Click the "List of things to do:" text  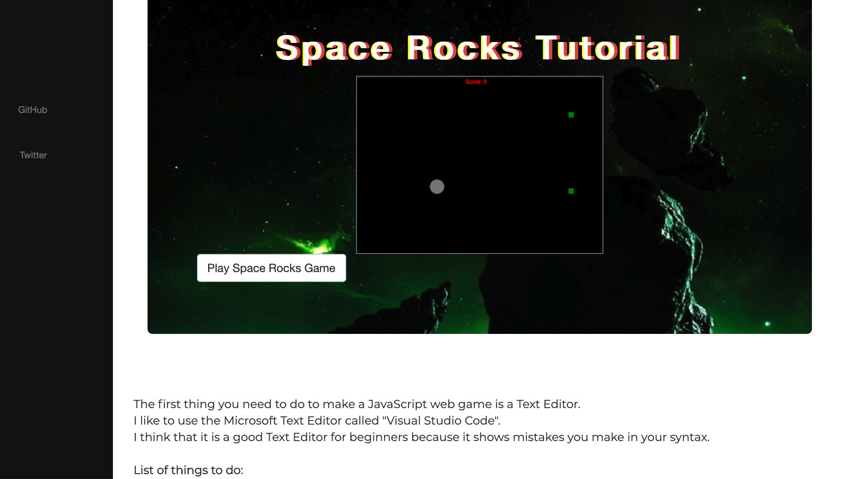point(188,470)
